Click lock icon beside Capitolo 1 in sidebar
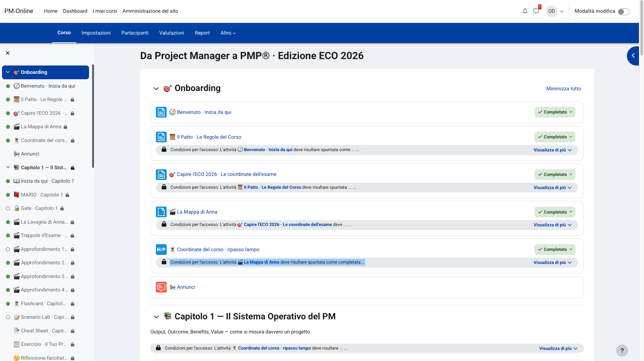The width and height of the screenshot is (644, 361). (73, 168)
